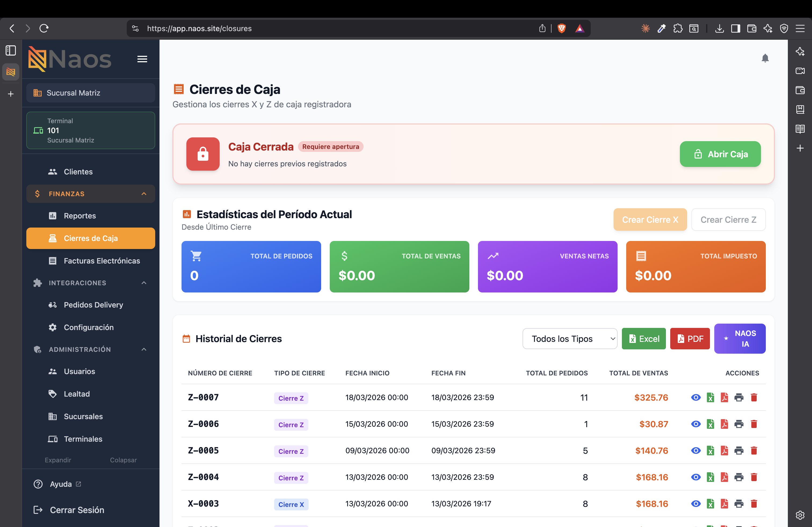Toggle the sidebar hamburger menu
The image size is (812, 527).
[x=142, y=59]
